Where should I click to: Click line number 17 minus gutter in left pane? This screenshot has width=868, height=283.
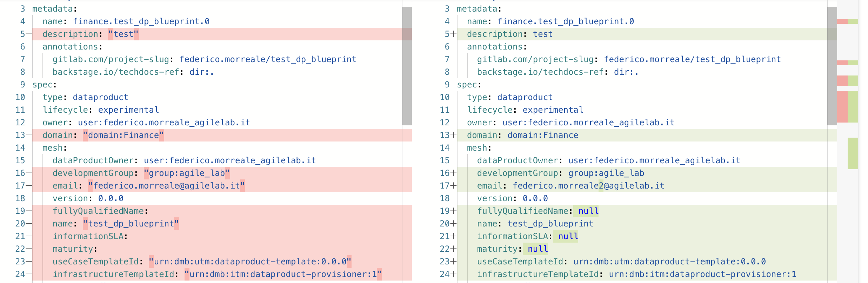[x=24, y=186]
